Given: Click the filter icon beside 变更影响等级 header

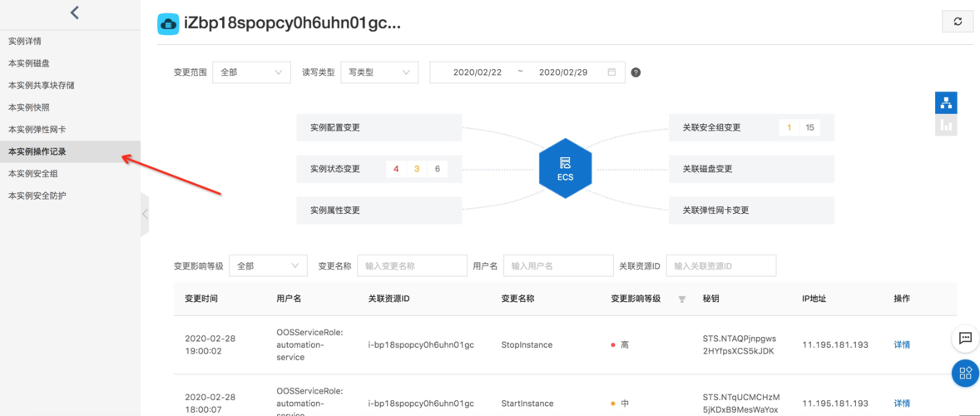Looking at the screenshot, I should point(682,300).
